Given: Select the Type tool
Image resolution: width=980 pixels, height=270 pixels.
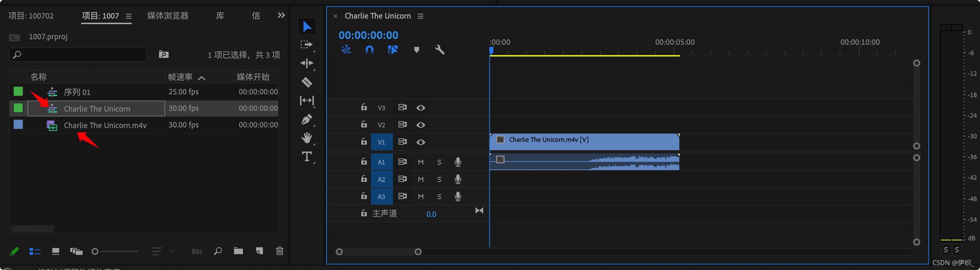Looking at the screenshot, I should coord(307,156).
